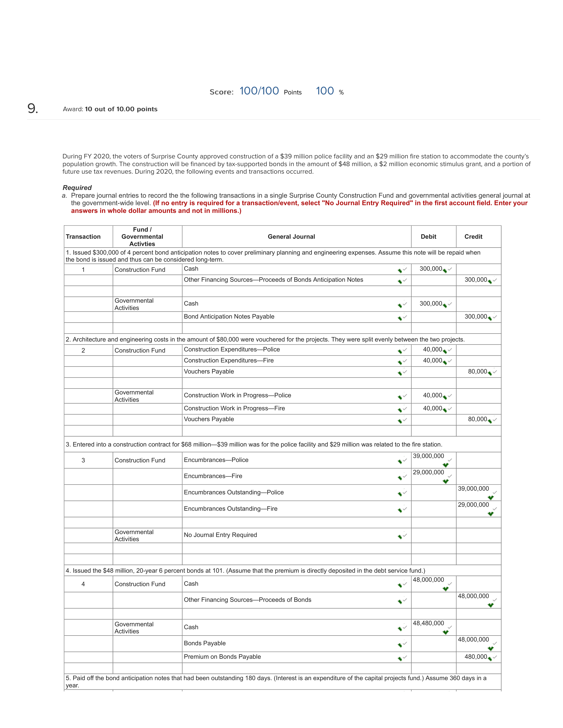Click the red 'If no entry is required' instruction
Screen dimensions: 563x728
299,207
